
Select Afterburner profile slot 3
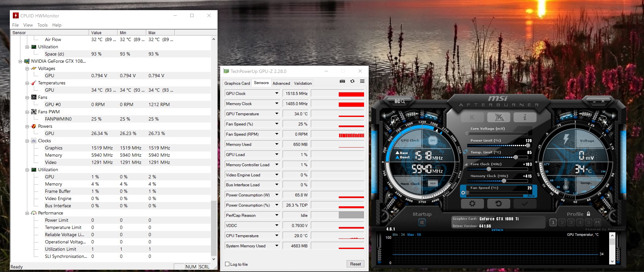(x=571, y=222)
